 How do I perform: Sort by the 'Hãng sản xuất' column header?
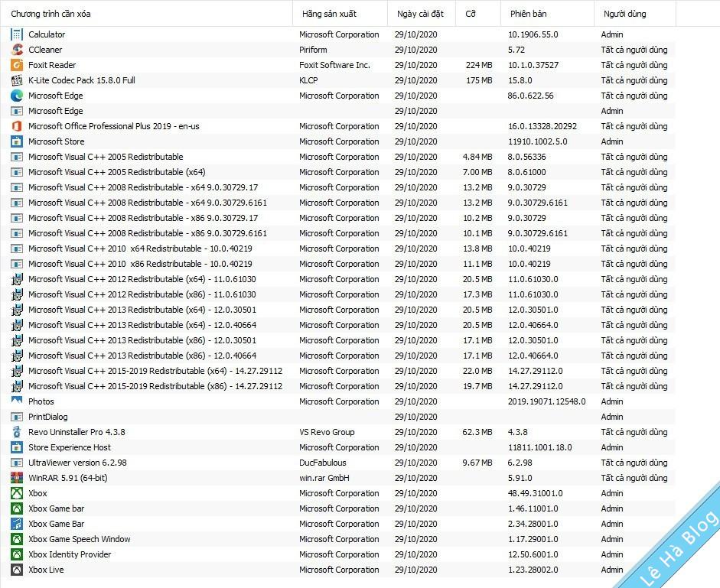[x=340, y=14]
